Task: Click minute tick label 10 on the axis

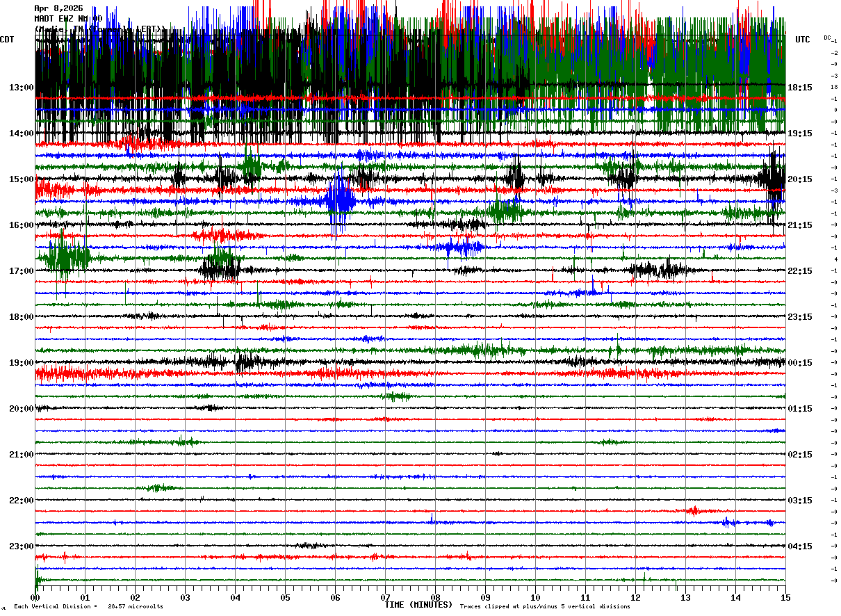Action: [x=535, y=597]
